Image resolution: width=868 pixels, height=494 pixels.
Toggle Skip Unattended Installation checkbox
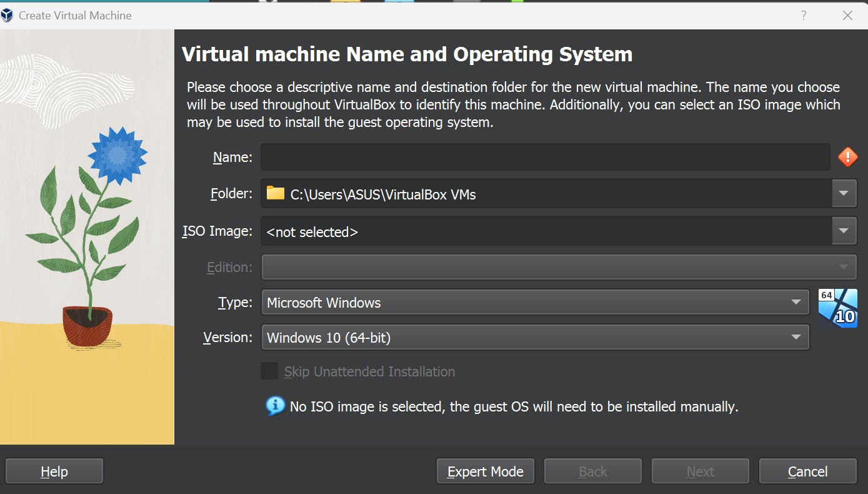[x=269, y=371]
